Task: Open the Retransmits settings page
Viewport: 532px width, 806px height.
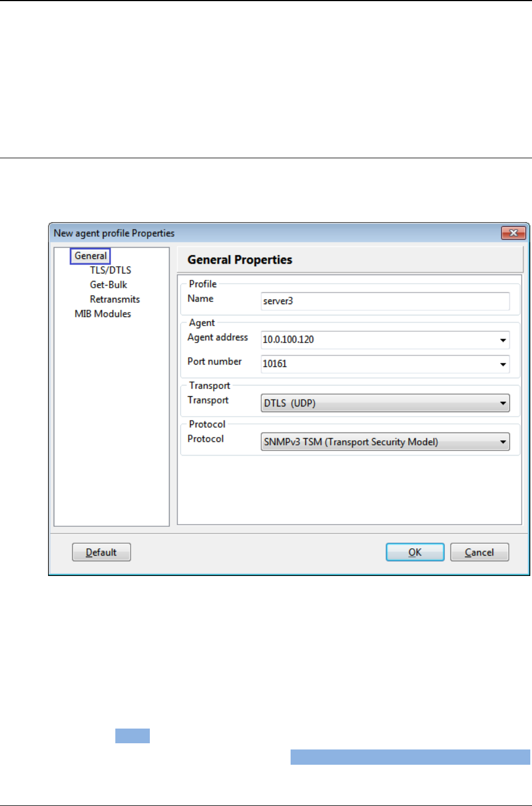Action: 115,300
